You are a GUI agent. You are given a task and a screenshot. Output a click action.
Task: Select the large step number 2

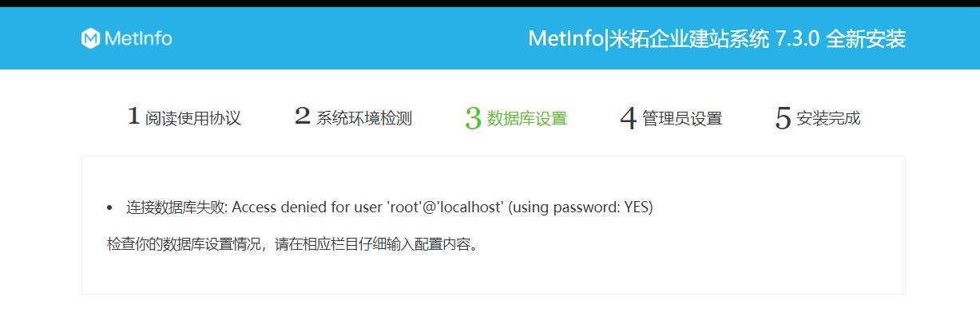tap(302, 117)
